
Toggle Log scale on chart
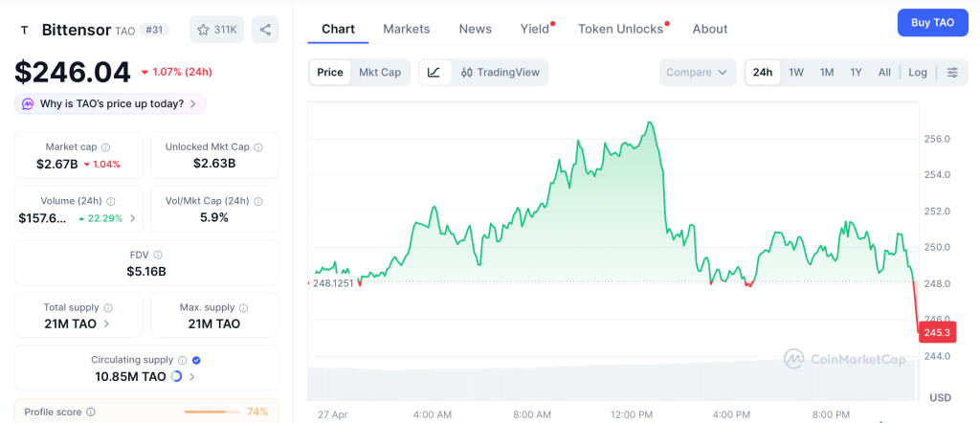coord(918,73)
